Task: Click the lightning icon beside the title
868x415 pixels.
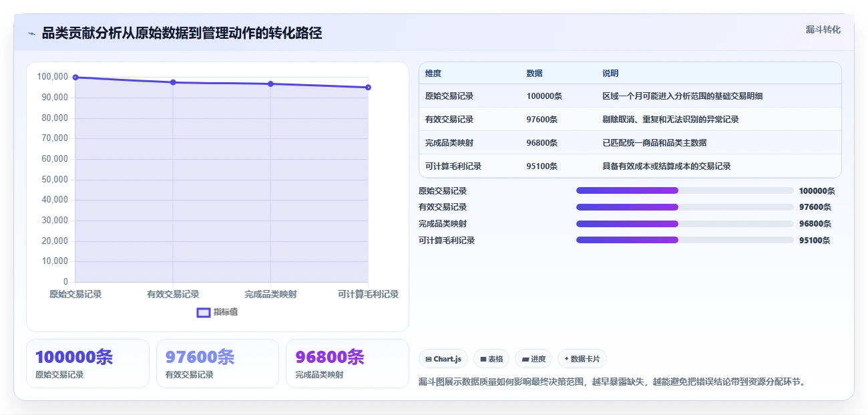Action: [31, 33]
